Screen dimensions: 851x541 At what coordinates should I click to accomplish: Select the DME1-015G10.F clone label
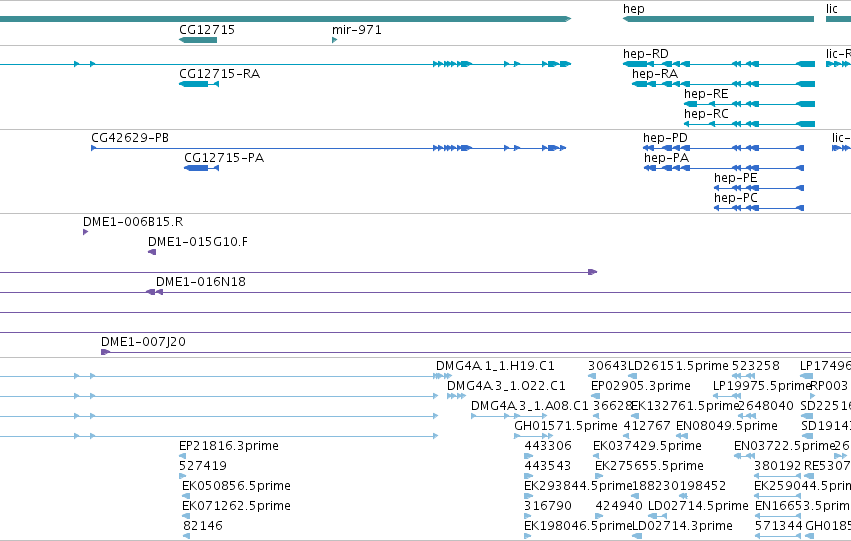(x=198, y=242)
